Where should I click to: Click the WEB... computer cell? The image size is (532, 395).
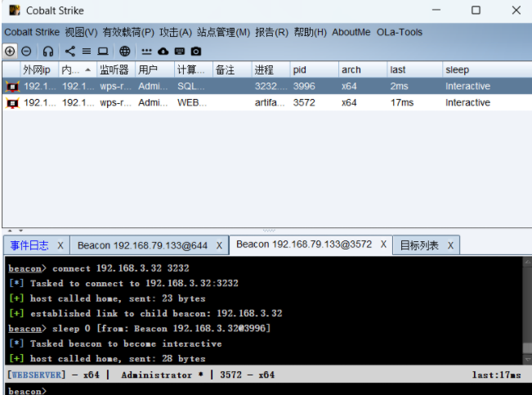(x=192, y=102)
